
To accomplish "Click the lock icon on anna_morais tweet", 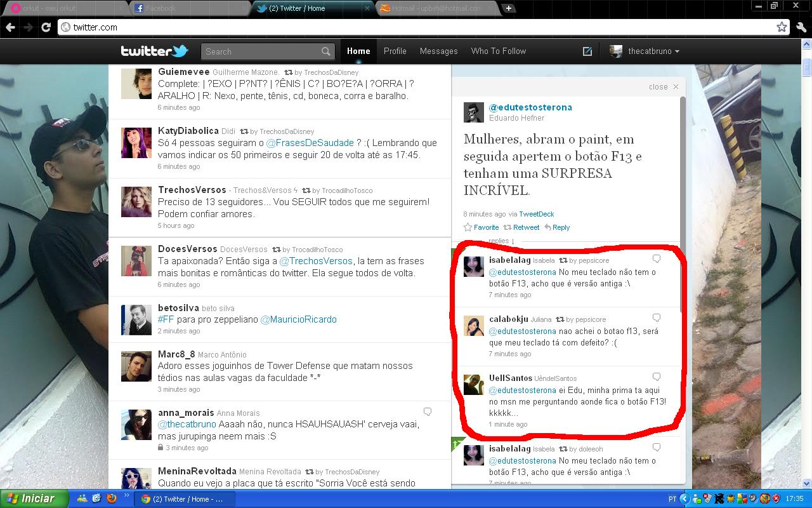I will (x=160, y=448).
